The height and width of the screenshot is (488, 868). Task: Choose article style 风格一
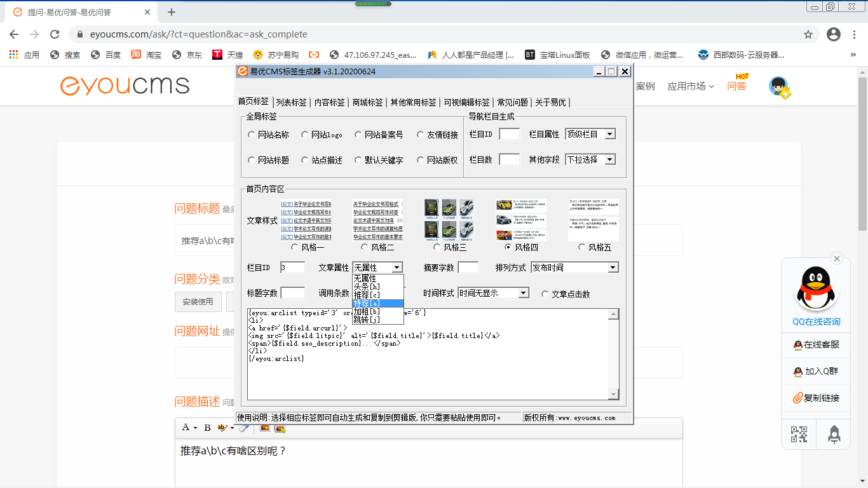(x=295, y=247)
